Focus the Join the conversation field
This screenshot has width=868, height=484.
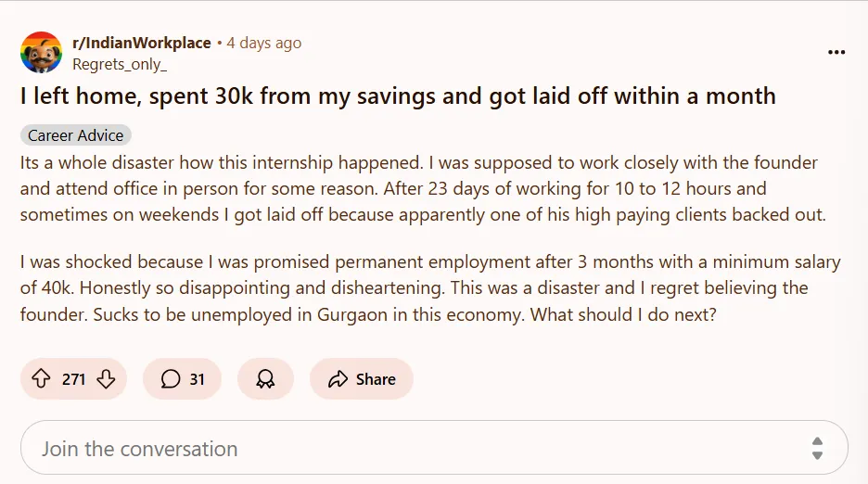click(434, 448)
